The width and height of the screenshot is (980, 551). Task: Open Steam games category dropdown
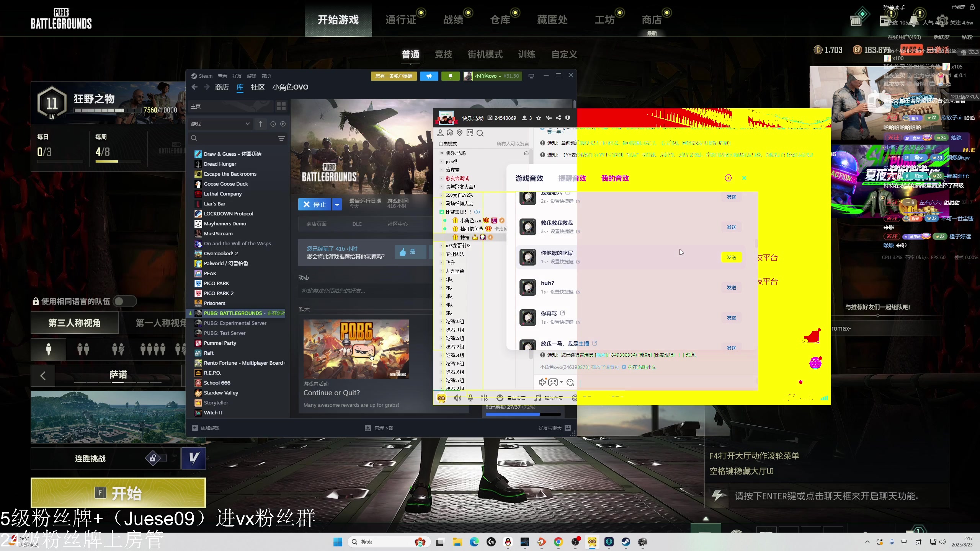220,124
